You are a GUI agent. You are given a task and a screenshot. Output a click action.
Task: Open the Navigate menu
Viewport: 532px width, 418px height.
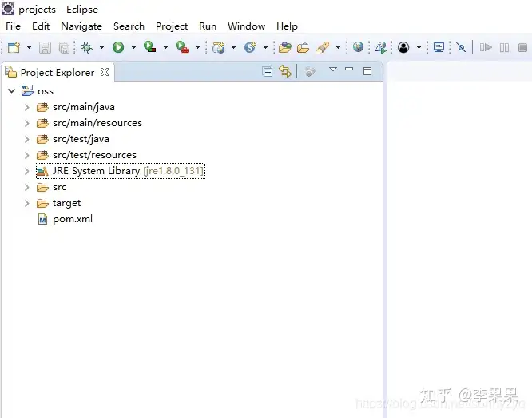tap(81, 26)
